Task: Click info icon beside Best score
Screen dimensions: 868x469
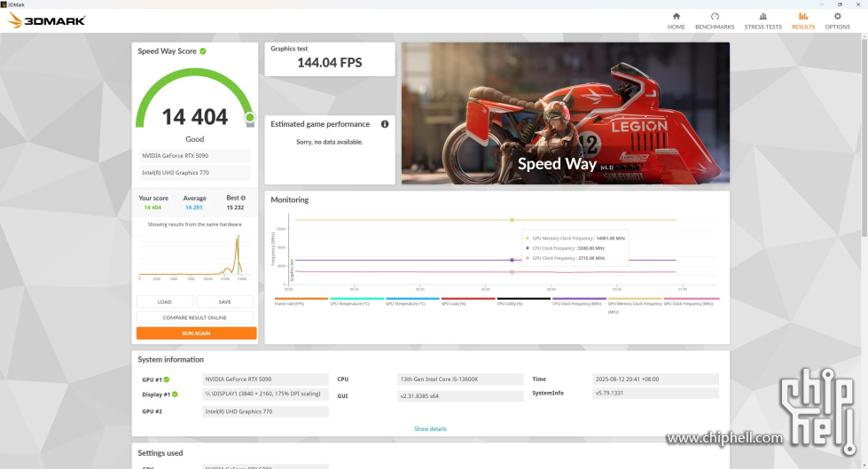Action: [243, 198]
